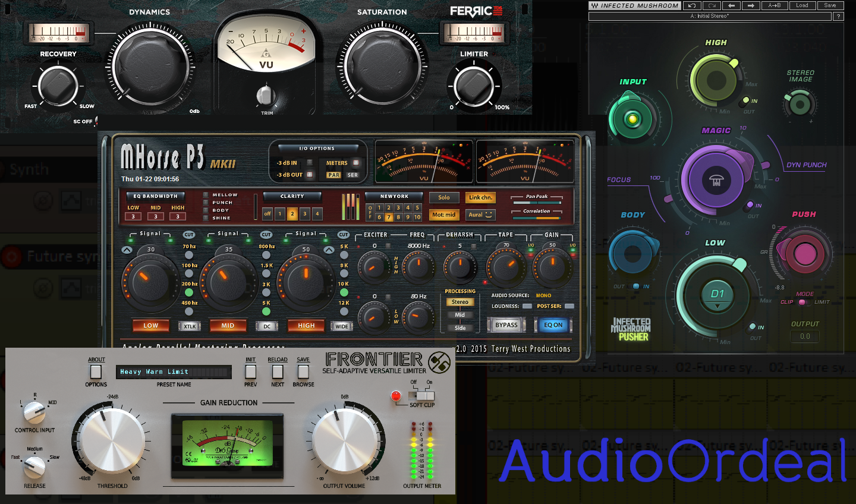This screenshot has height=504, width=856.
Task: Select Stereo processing mode
Action: (x=460, y=302)
